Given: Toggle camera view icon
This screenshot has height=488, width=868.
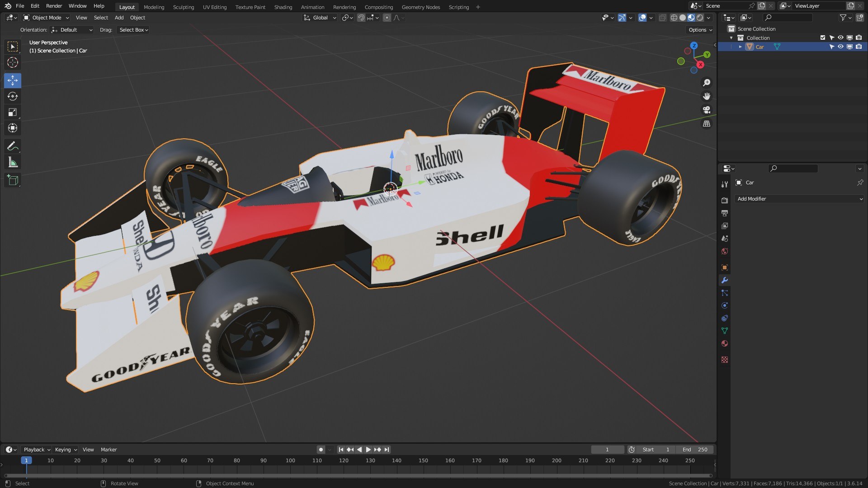Looking at the screenshot, I should [707, 110].
